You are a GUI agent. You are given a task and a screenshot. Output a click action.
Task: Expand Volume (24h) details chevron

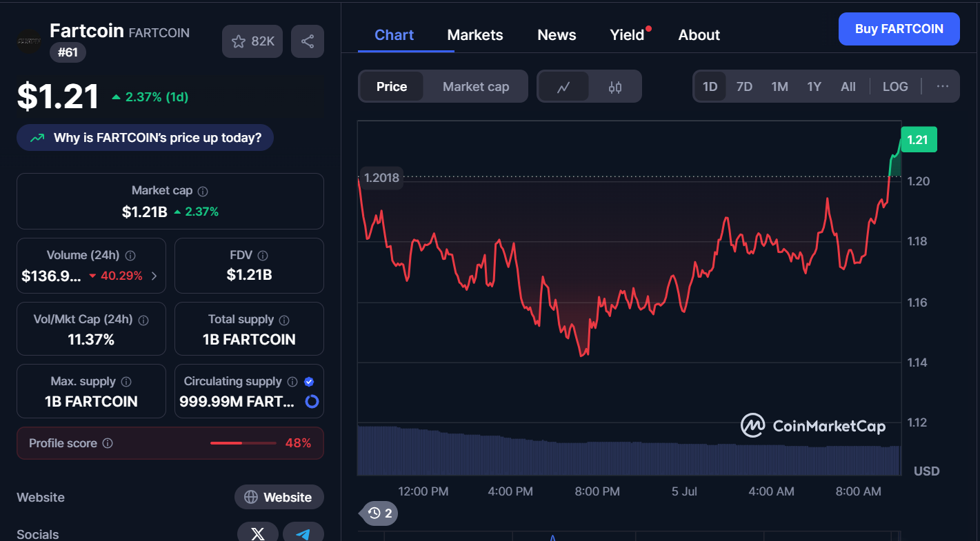click(x=154, y=276)
